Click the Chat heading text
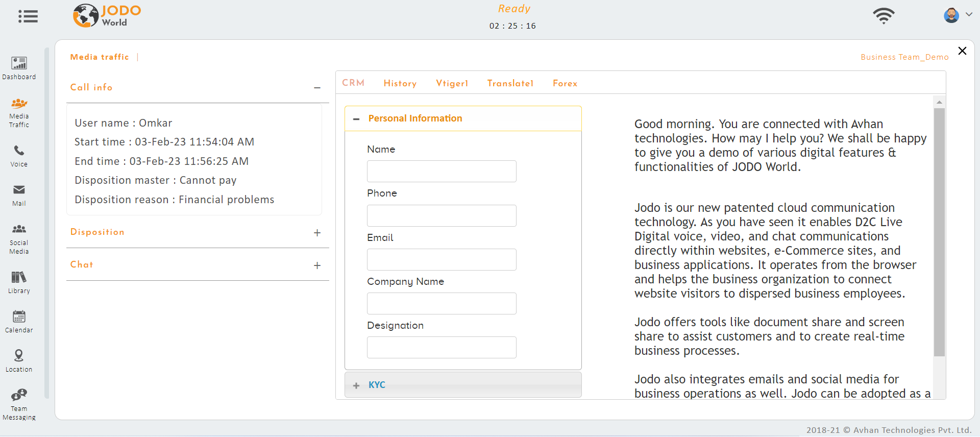The width and height of the screenshot is (980, 437). [82, 264]
